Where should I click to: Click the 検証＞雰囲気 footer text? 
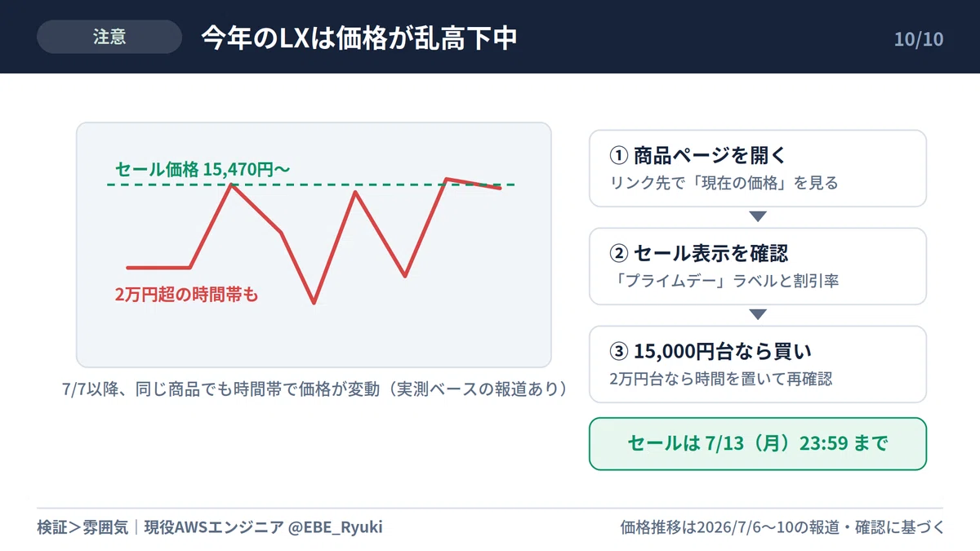coord(82,527)
